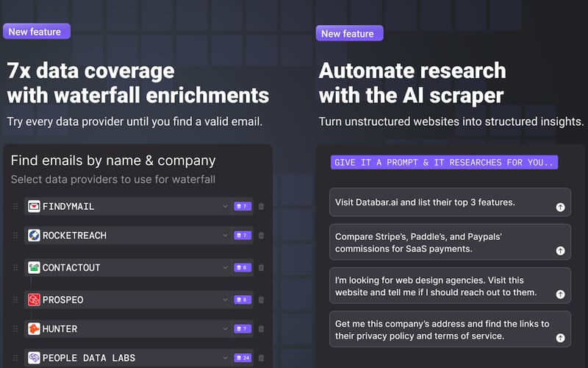Grab the People Data Labs drag handle
The height and width of the screenshot is (368, 588).
(x=15, y=358)
